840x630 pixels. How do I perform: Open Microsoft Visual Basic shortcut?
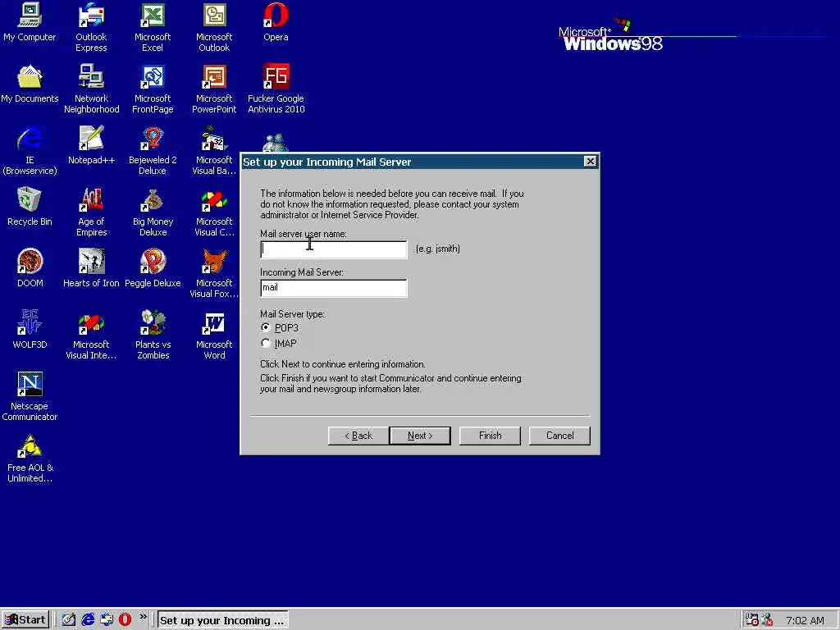coord(214,150)
